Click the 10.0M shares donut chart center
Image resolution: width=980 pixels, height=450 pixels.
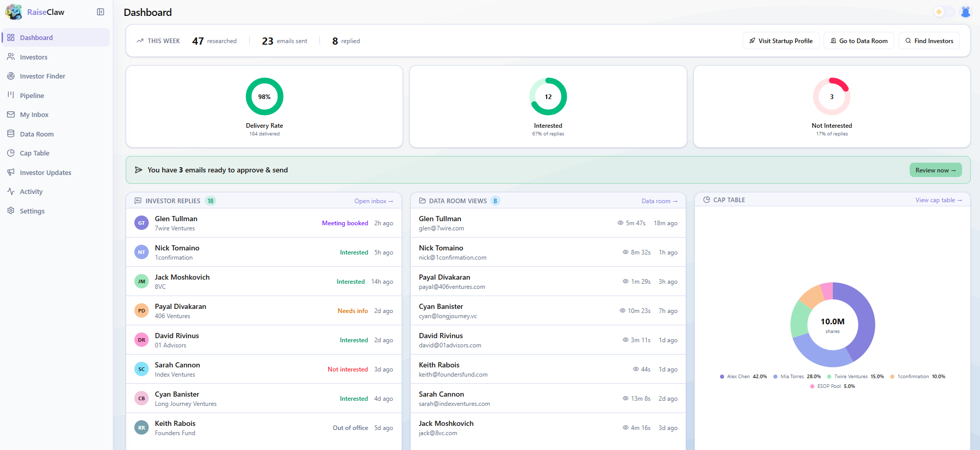pos(833,325)
